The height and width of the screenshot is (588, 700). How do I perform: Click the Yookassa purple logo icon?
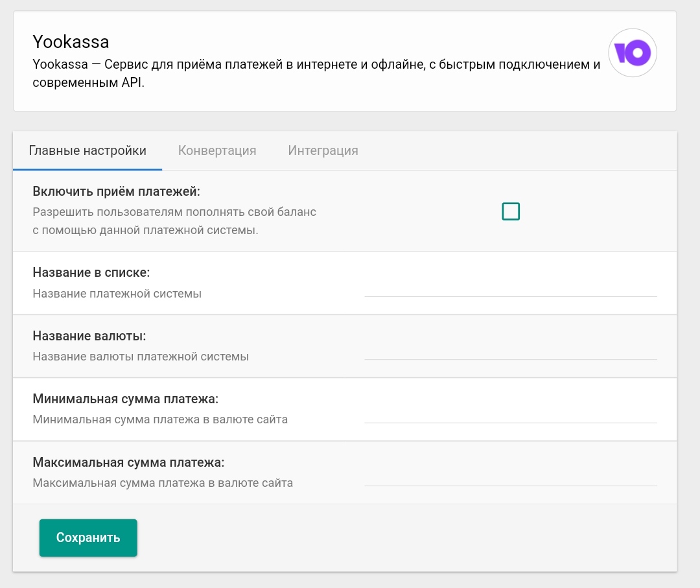click(632, 53)
